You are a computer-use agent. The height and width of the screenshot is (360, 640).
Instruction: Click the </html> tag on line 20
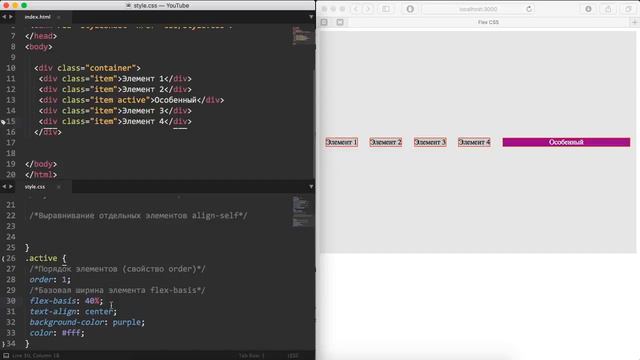coord(41,175)
